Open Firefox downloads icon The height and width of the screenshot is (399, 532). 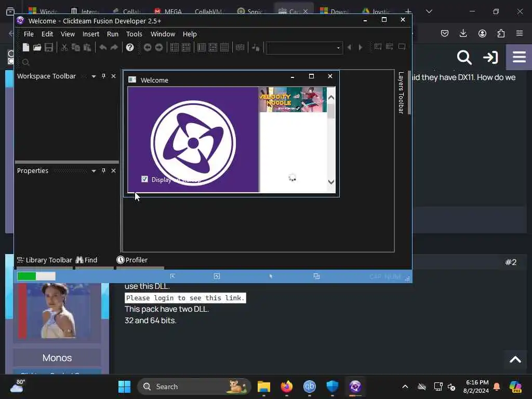(x=463, y=33)
